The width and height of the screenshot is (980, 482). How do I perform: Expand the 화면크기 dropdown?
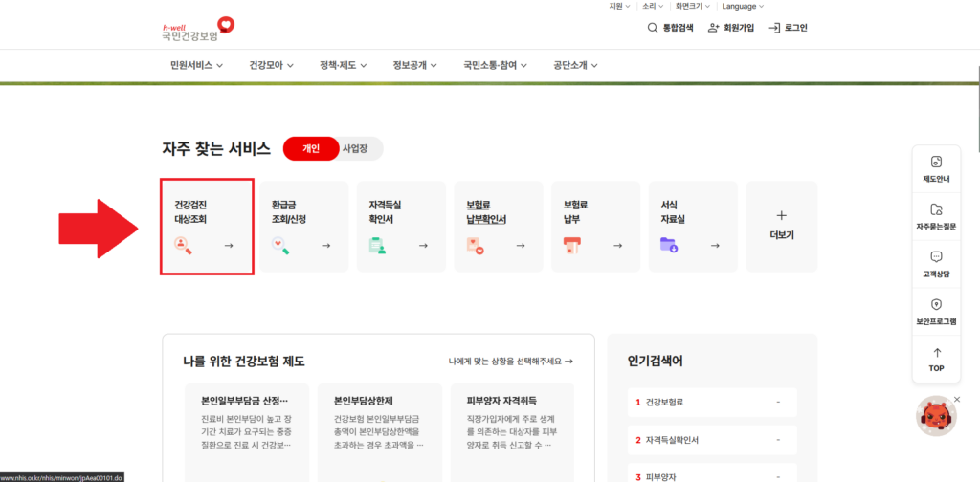[x=693, y=7]
